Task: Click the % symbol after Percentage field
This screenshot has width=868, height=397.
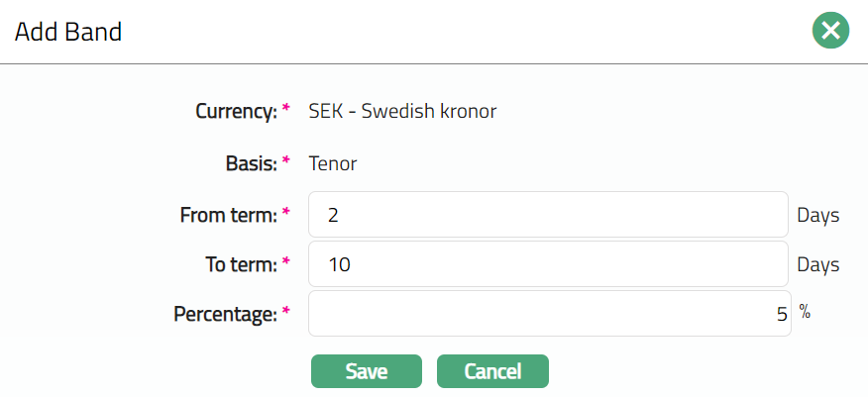Action: click(806, 313)
